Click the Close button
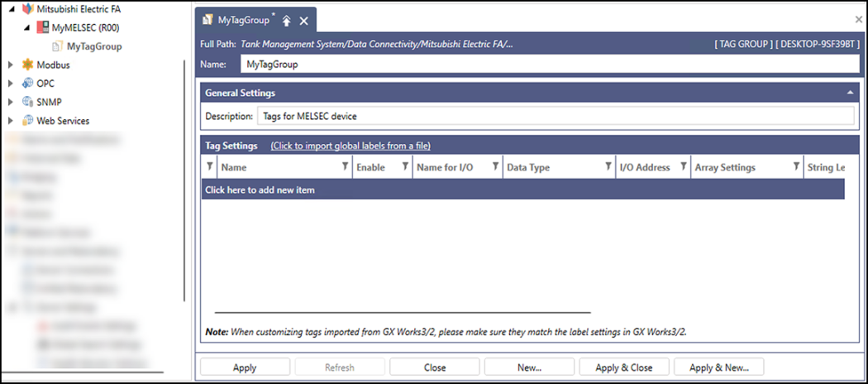The width and height of the screenshot is (868, 384). (435, 367)
